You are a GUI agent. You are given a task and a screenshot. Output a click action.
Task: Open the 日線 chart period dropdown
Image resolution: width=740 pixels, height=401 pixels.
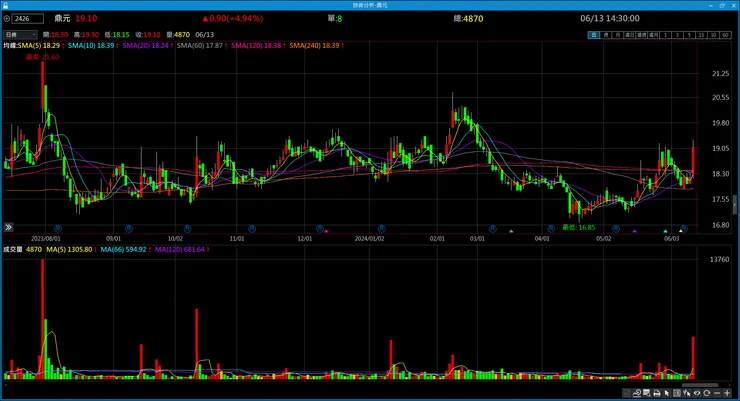tap(20, 34)
